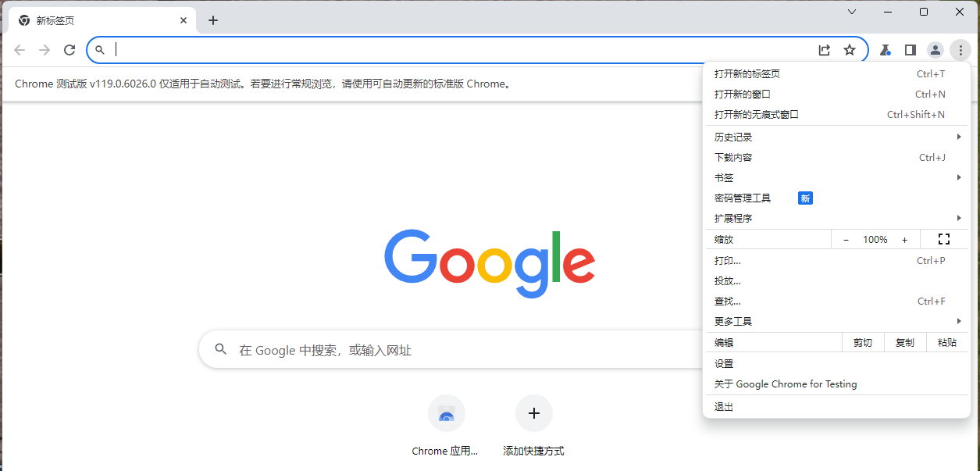Click the magnifier icon in Google search box
980x471 pixels.
click(x=221, y=349)
